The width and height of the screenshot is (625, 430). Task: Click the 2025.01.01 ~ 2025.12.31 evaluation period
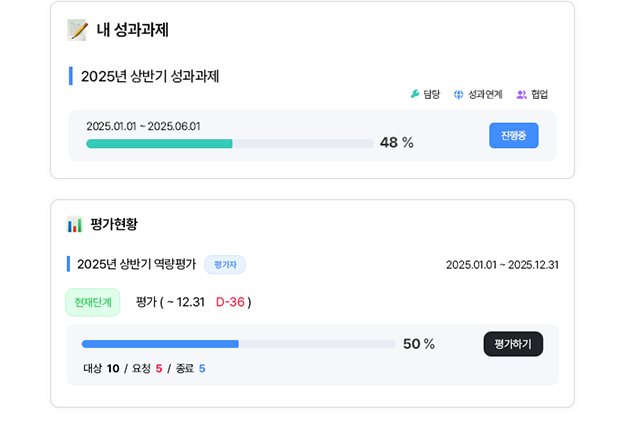(x=502, y=265)
